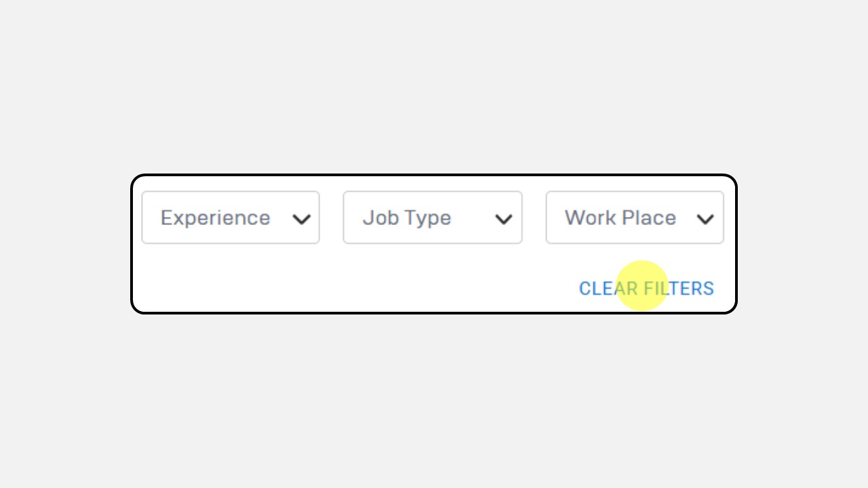Tap the down arrow in the Work Place field
This screenshot has width=868, height=488.
[705, 220]
